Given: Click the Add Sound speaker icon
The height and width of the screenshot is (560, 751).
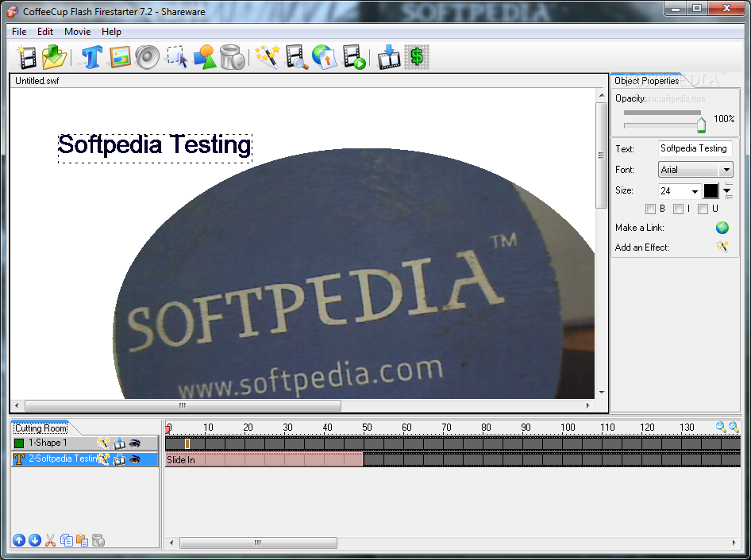Looking at the screenshot, I should (x=147, y=57).
